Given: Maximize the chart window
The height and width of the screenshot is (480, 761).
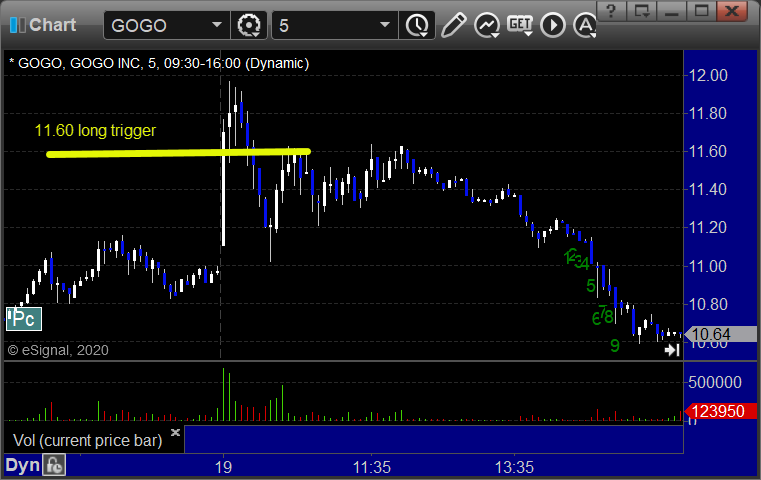Looking at the screenshot, I should (x=702, y=11).
